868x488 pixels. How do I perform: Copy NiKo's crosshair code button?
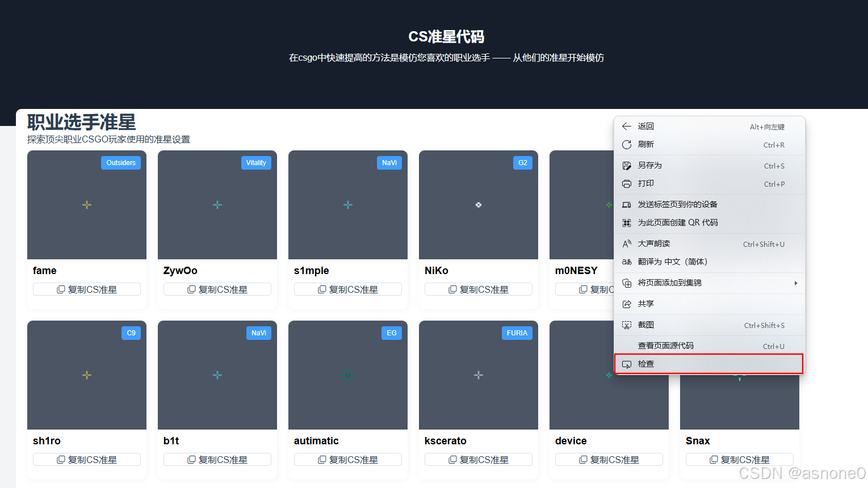pos(479,289)
